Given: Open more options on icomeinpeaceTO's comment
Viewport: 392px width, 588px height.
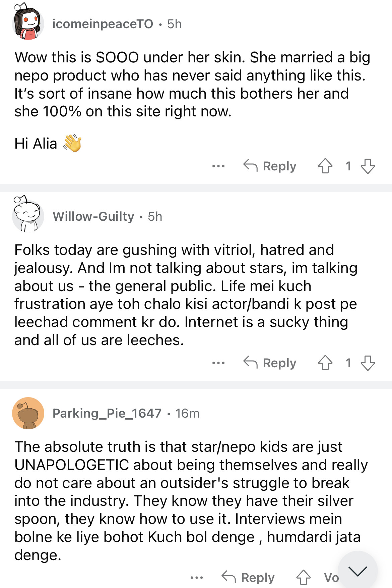Looking at the screenshot, I should click(218, 166).
